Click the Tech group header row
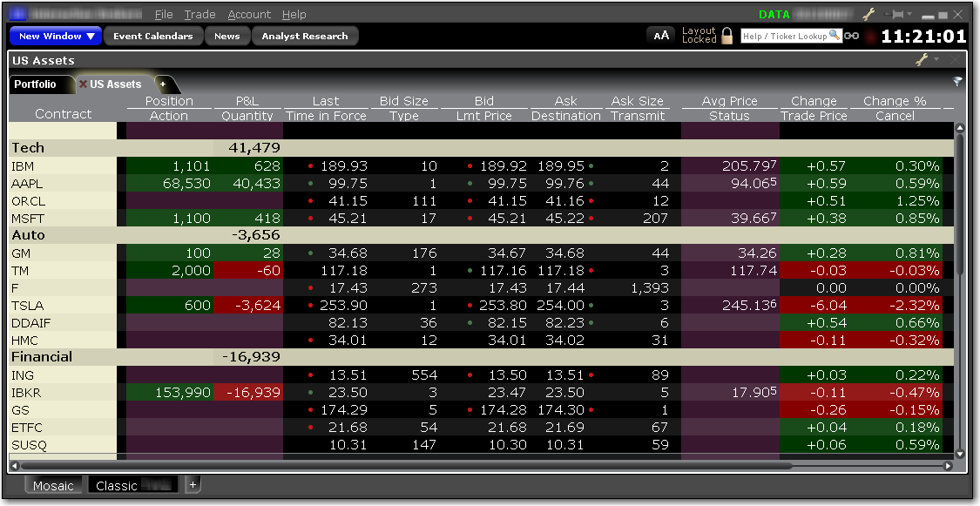Image resolution: width=980 pixels, height=506 pixels. (482, 148)
